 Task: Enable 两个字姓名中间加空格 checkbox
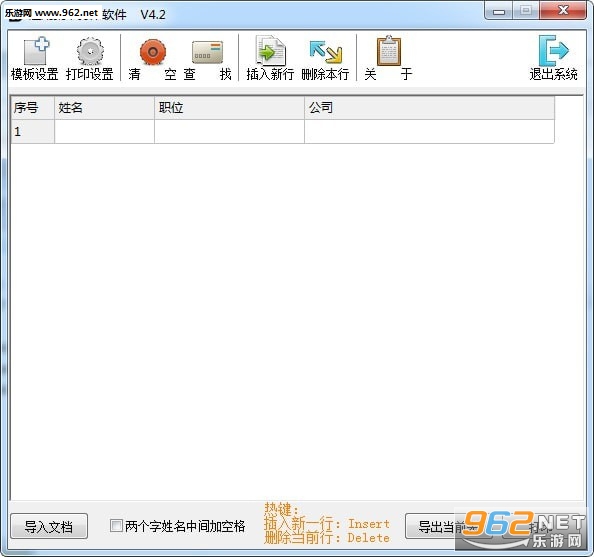(116, 526)
